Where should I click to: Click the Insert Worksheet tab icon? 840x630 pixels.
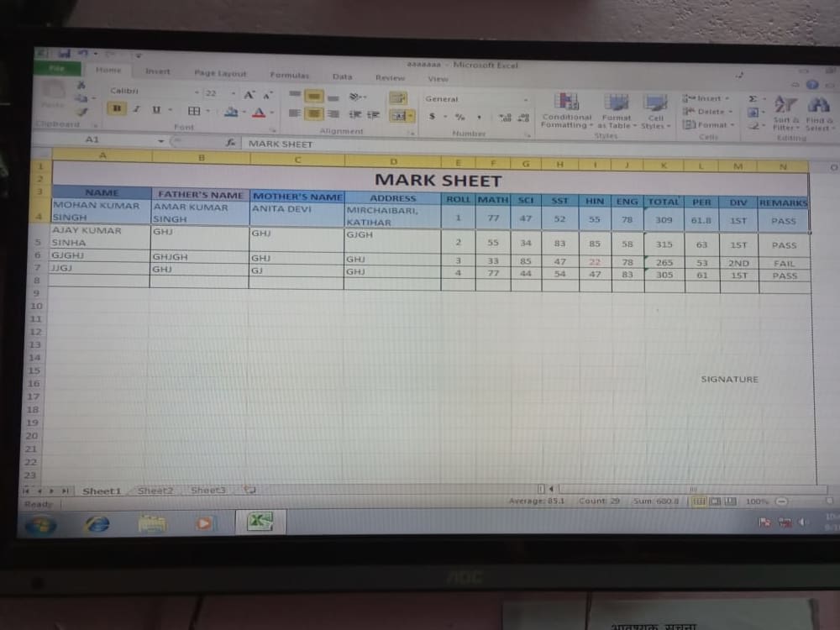click(249, 490)
